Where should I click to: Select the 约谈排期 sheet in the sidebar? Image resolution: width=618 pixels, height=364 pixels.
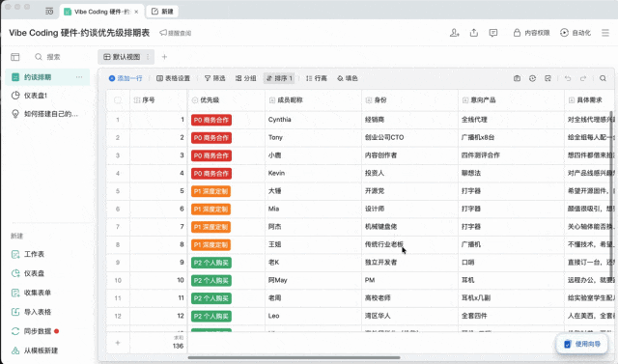point(47,77)
